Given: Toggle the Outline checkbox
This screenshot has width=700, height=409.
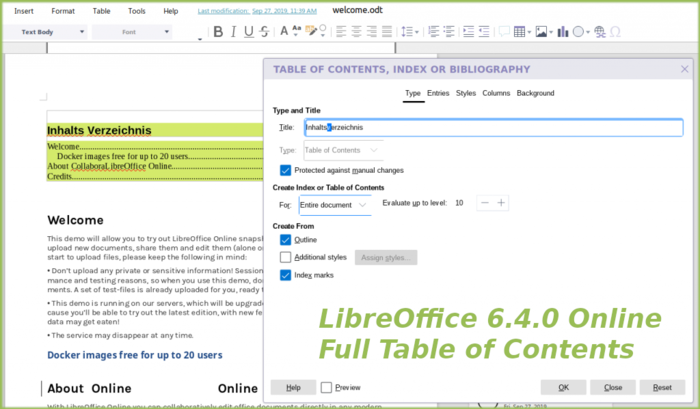Looking at the screenshot, I should 285,240.
